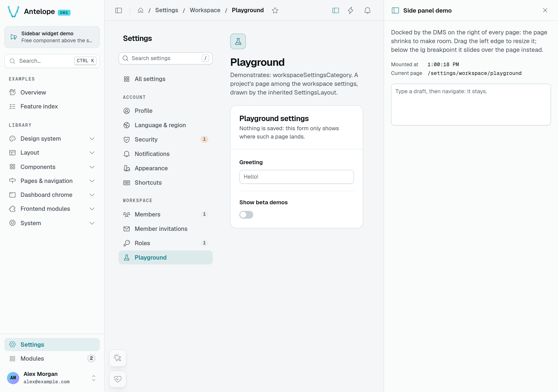558x392 pixels.
Task: Click the Antelope logo
Action: pyautogui.click(x=14, y=11)
